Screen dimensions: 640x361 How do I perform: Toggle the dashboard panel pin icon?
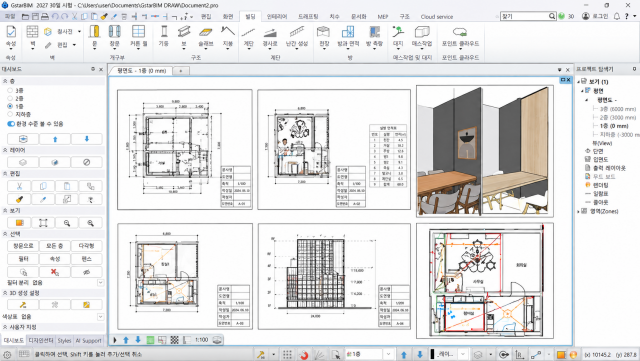pyautogui.click(x=93, y=69)
